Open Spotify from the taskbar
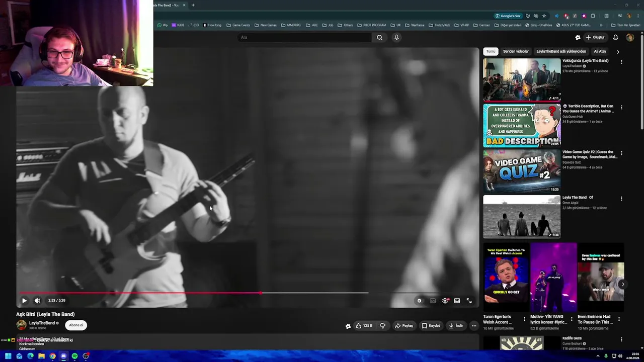The image size is (644, 362). coord(74,356)
